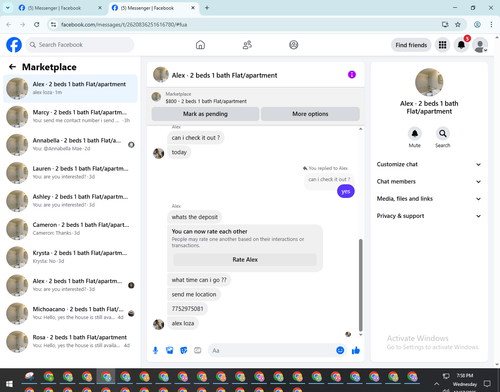Click the attach photo icon in composer
Image resolution: width=500 pixels, height=392 pixels.
tap(170, 350)
